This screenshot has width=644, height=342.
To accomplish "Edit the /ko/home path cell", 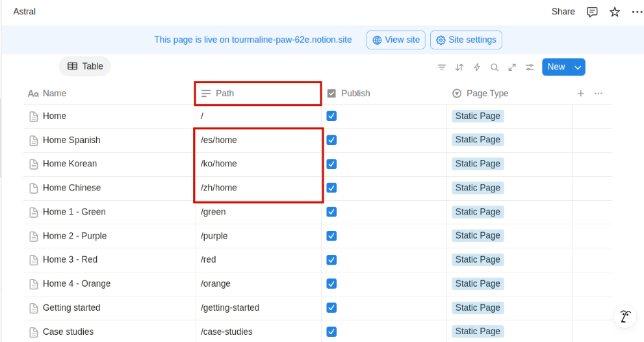I will click(x=259, y=164).
